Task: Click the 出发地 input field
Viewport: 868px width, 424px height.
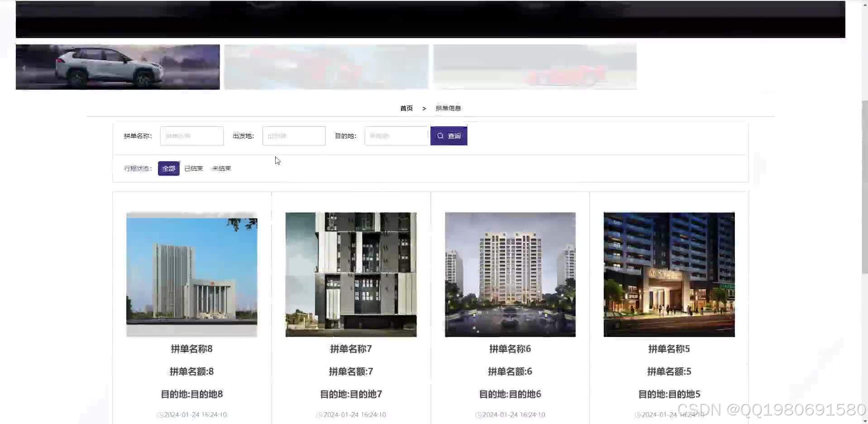Action: click(294, 135)
